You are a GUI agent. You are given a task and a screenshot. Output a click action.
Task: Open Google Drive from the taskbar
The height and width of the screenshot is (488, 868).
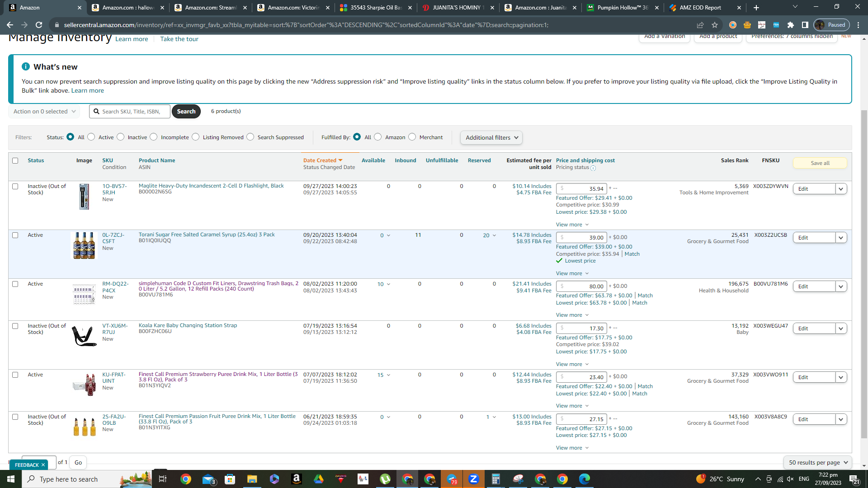tap(319, 479)
